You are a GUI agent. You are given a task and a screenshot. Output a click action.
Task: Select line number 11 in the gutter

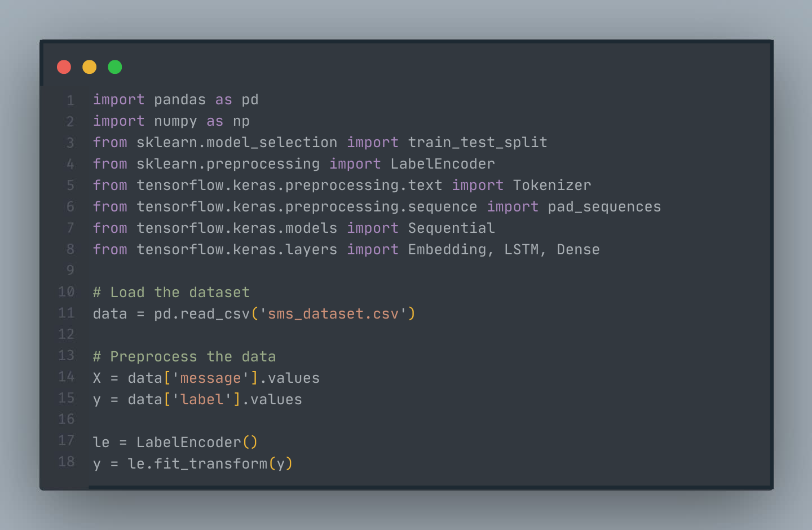coord(67,313)
